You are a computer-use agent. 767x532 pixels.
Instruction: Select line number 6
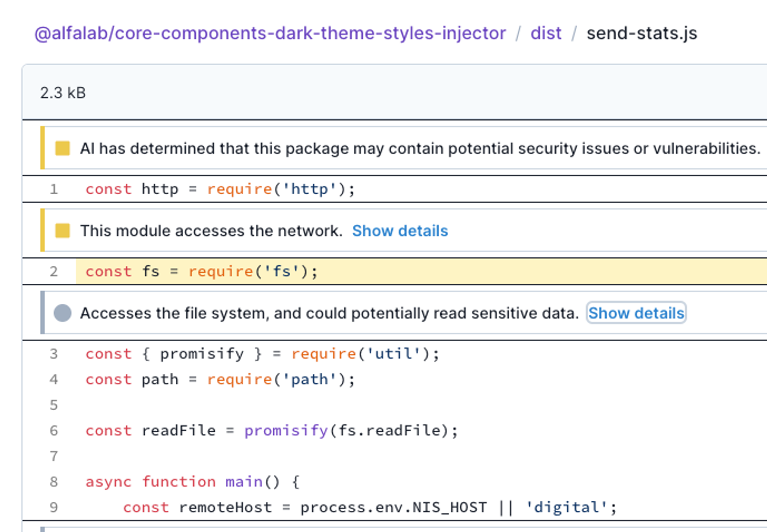click(54, 431)
